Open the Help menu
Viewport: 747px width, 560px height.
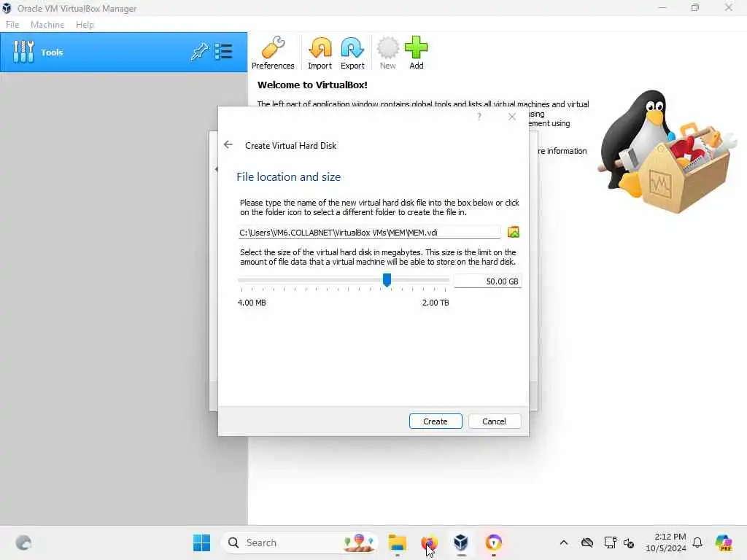click(85, 25)
